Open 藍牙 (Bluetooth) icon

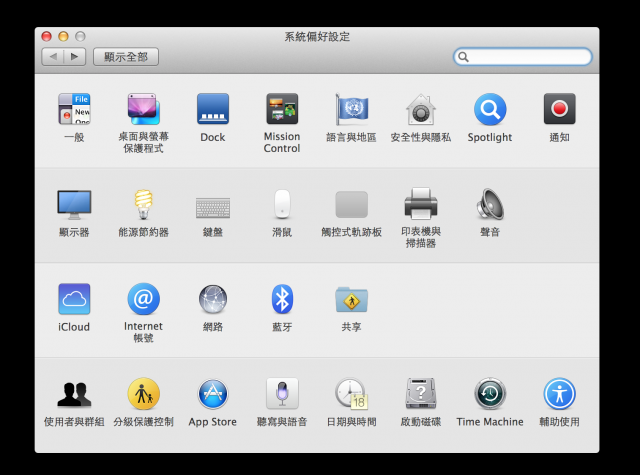282,299
